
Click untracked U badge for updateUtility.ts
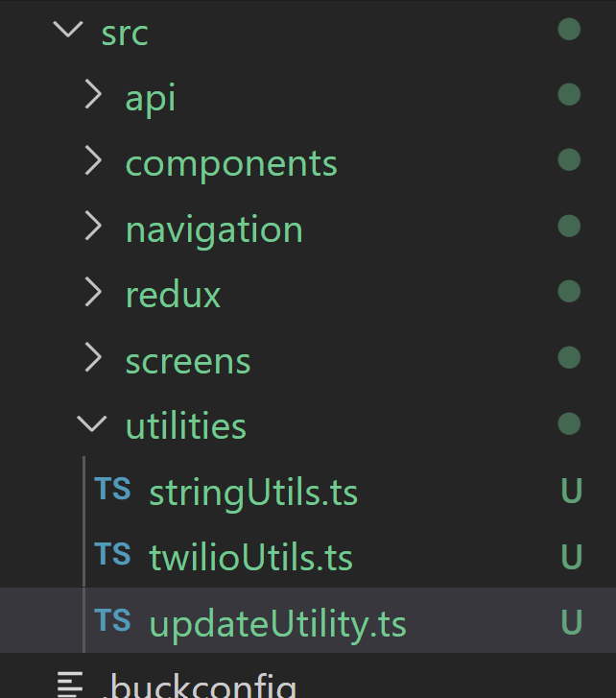(x=572, y=622)
